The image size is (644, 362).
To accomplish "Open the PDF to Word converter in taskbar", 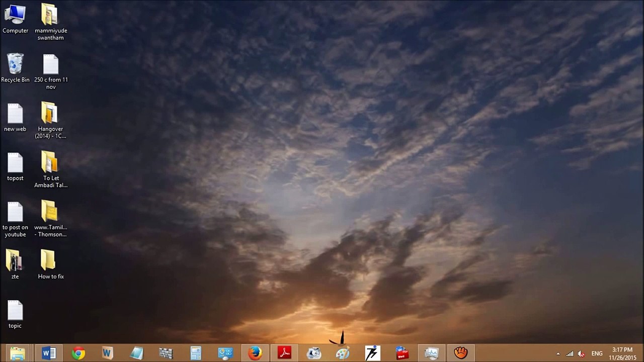I will (x=402, y=353).
